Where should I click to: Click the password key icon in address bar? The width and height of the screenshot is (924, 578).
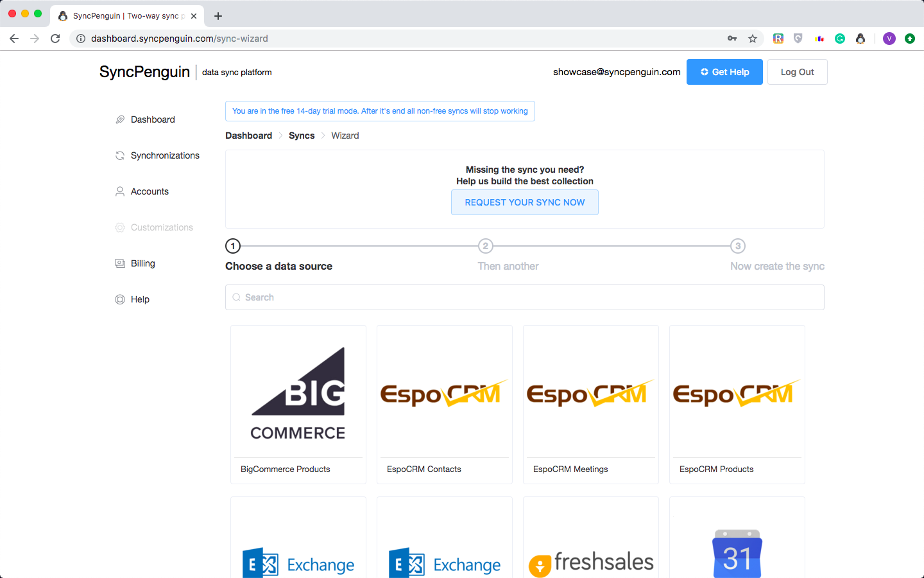pyautogui.click(x=732, y=39)
